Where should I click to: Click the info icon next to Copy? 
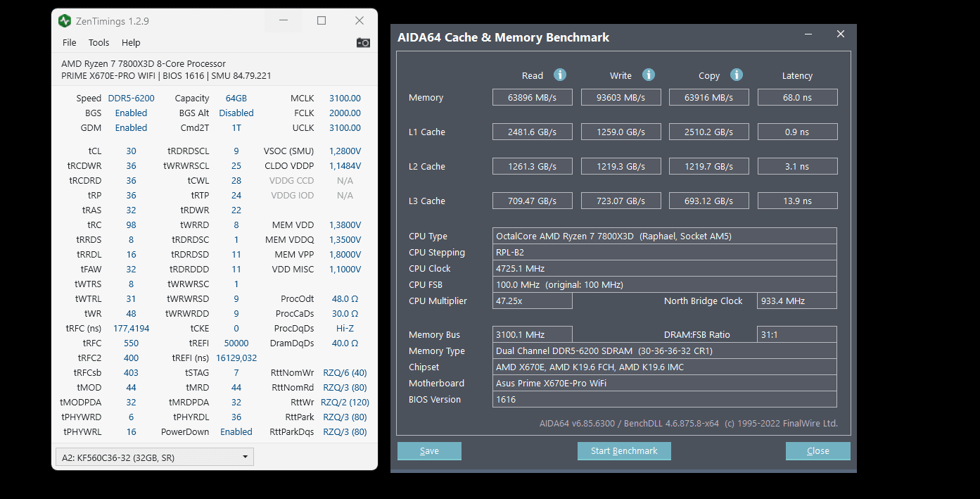point(737,75)
